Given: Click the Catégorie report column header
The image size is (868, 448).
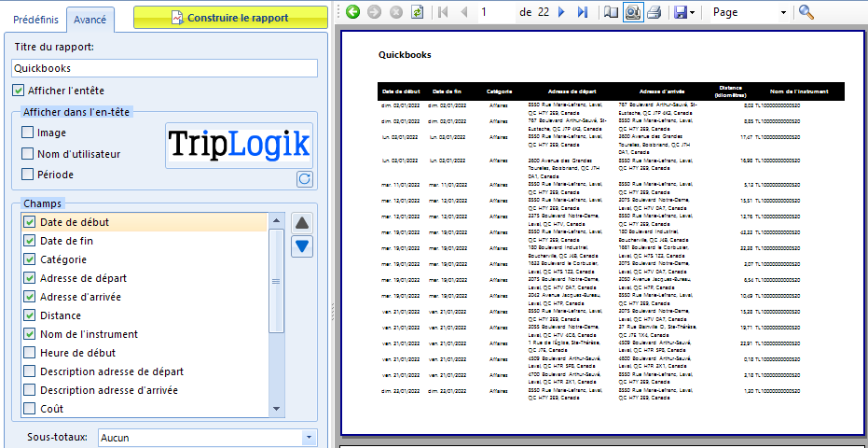Looking at the screenshot, I should [x=499, y=91].
